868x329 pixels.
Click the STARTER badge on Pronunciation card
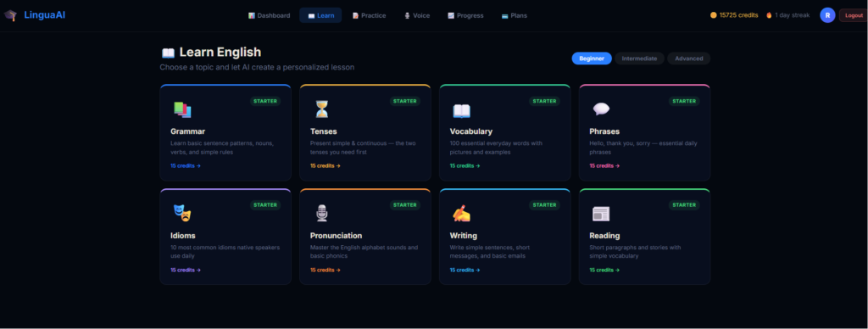pyautogui.click(x=404, y=205)
